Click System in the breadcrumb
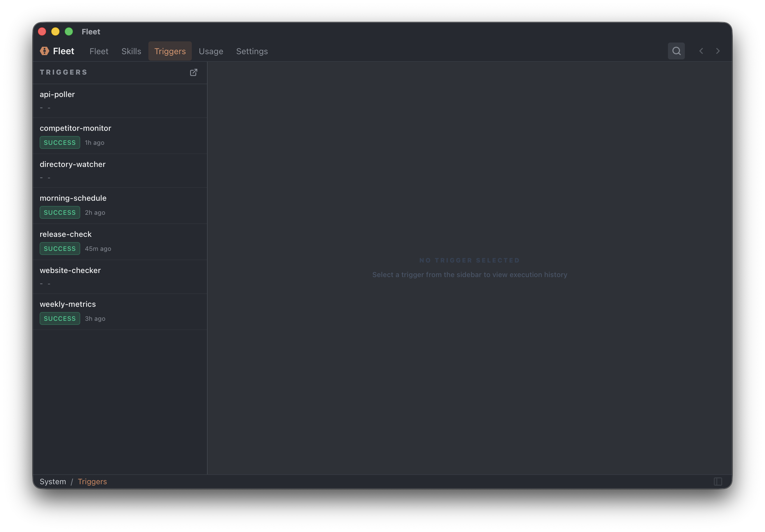This screenshot has height=532, width=765. 53,481
